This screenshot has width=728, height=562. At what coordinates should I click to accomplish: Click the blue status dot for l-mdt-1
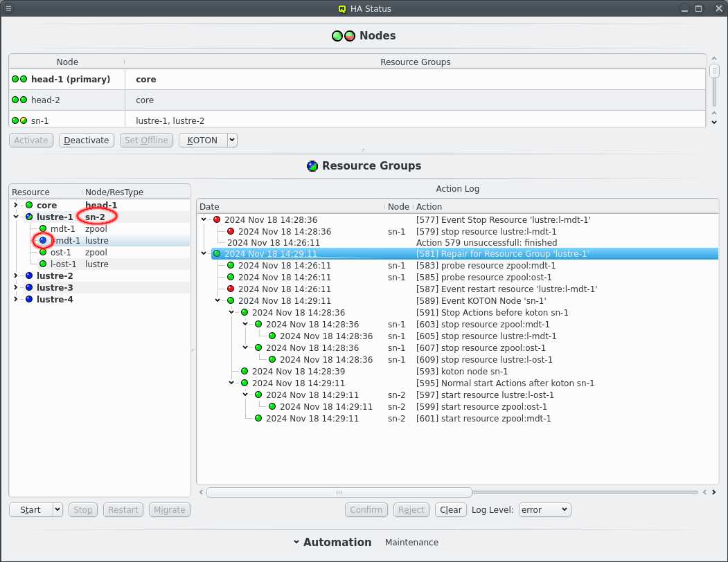[43, 240]
